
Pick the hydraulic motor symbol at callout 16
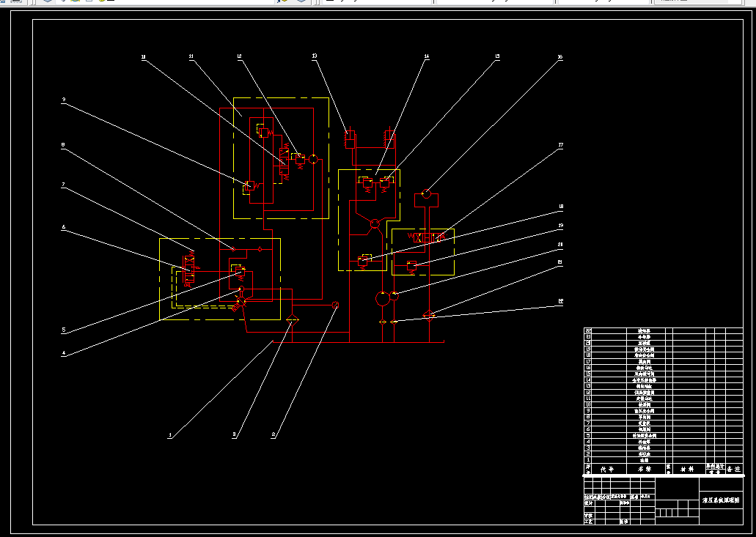pos(426,193)
